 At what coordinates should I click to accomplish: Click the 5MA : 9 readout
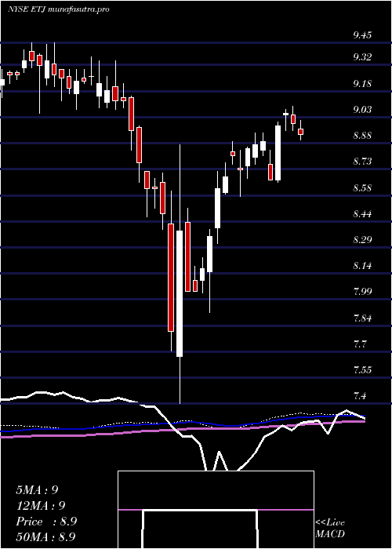37,489
